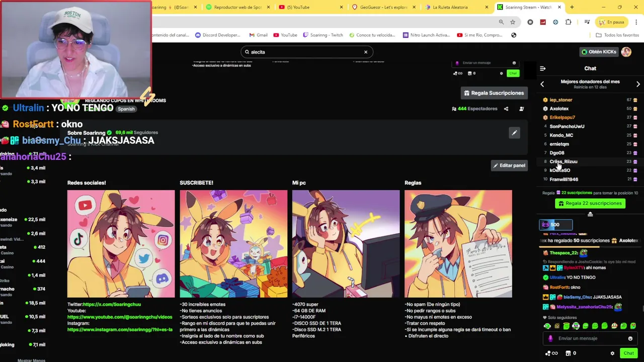
Task: Focus the Enviar un mensaje input
Action: tap(589, 338)
